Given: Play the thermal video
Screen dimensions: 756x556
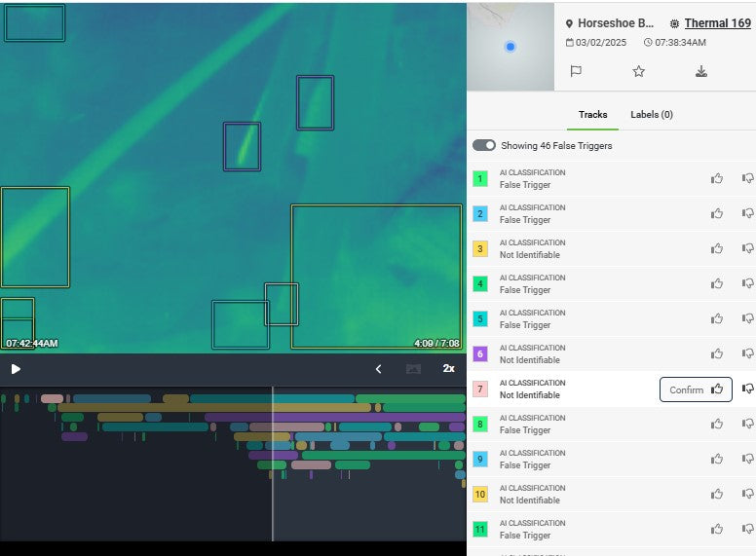Looking at the screenshot, I should [x=16, y=369].
